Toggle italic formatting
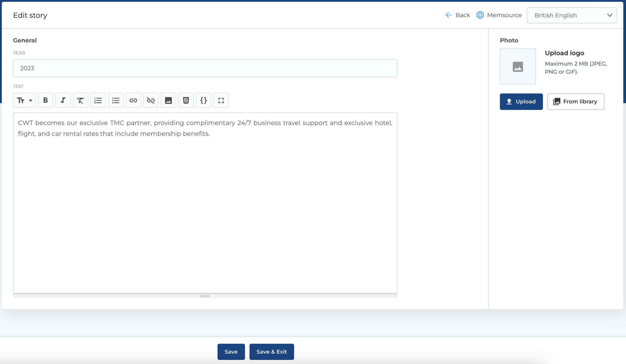 coord(63,100)
